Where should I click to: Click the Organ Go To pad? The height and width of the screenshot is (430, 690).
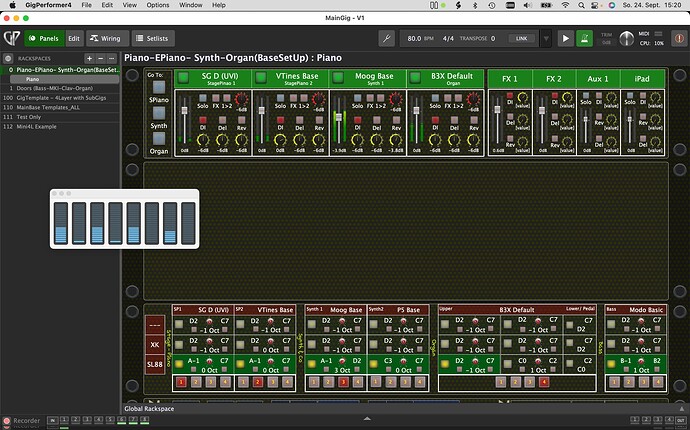158,139
